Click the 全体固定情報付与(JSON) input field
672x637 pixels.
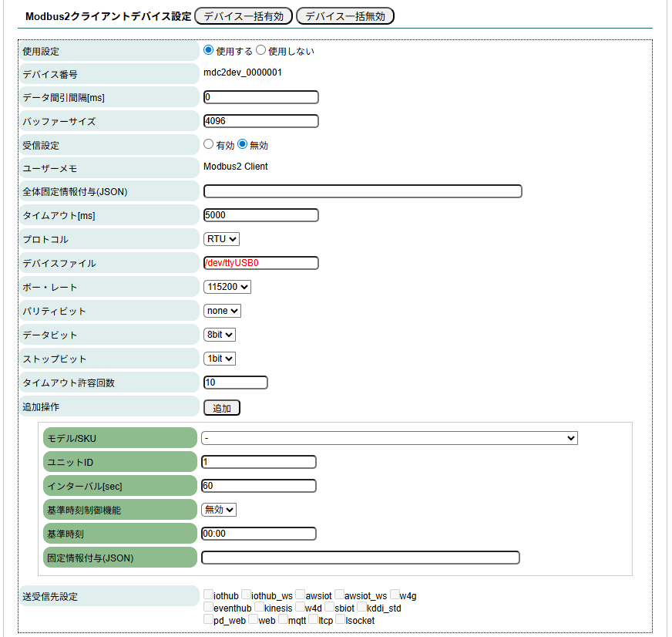pyautogui.click(x=362, y=191)
